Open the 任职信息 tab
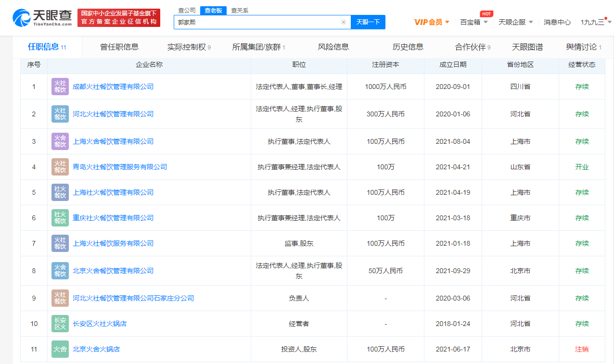The width and height of the screenshot is (614, 364). click(x=47, y=47)
